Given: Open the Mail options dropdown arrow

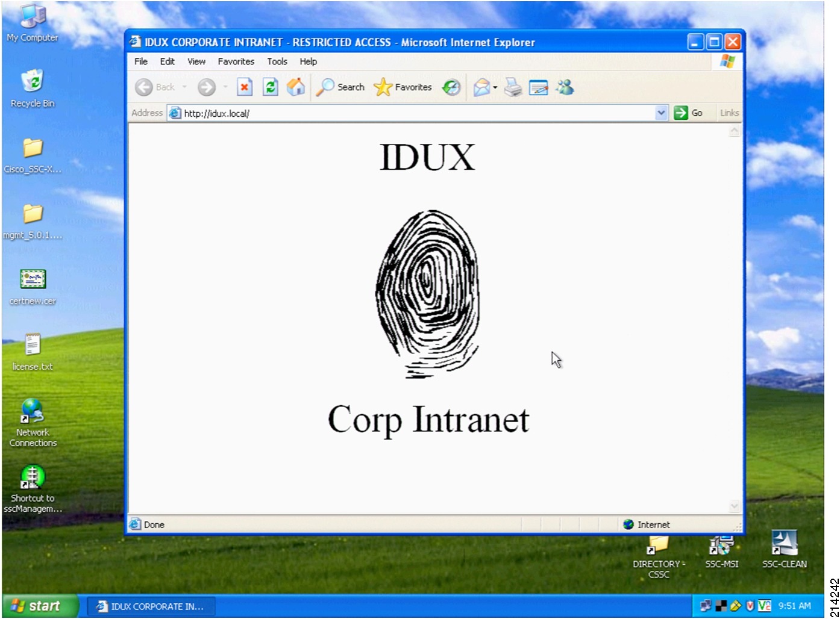Looking at the screenshot, I should click(x=495, y=88).
